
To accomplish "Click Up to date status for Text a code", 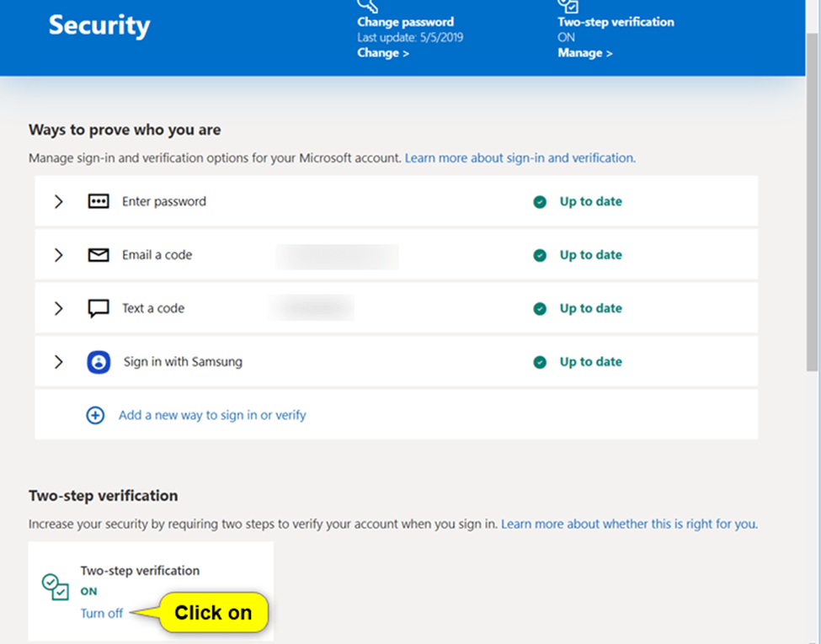I will point(590,309).
